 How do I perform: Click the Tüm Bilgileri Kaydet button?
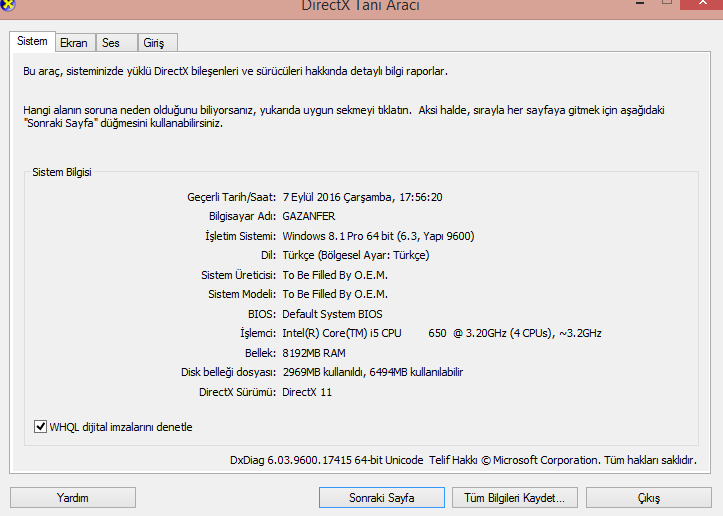515,498
